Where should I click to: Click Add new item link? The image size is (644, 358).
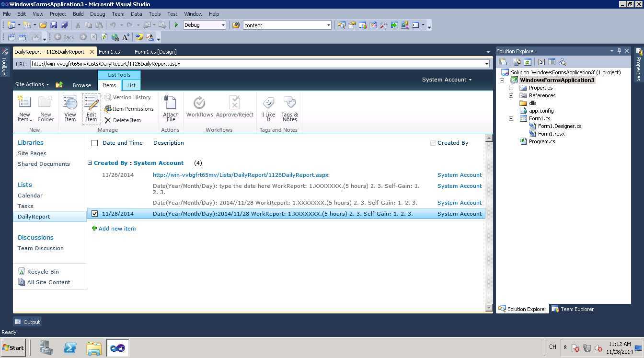[117, 229]
